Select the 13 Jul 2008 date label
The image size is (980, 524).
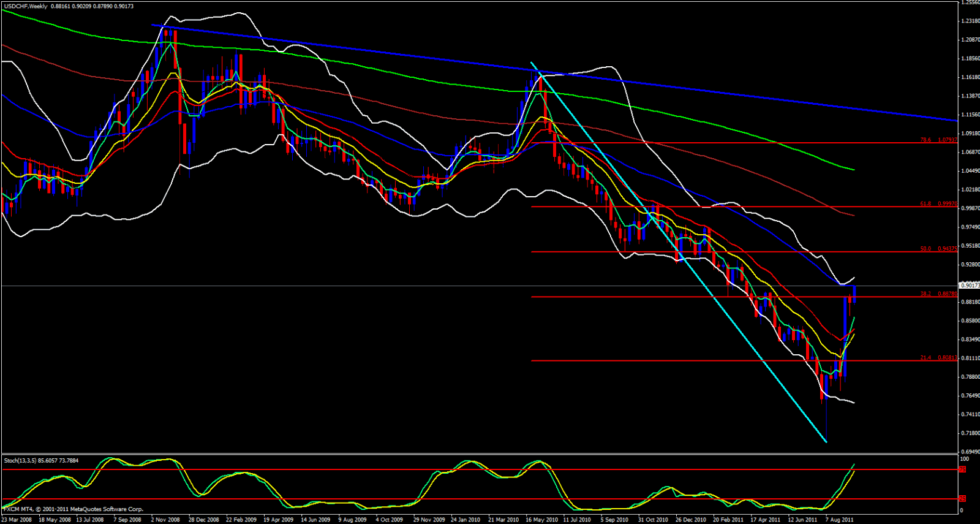(90, 520)
